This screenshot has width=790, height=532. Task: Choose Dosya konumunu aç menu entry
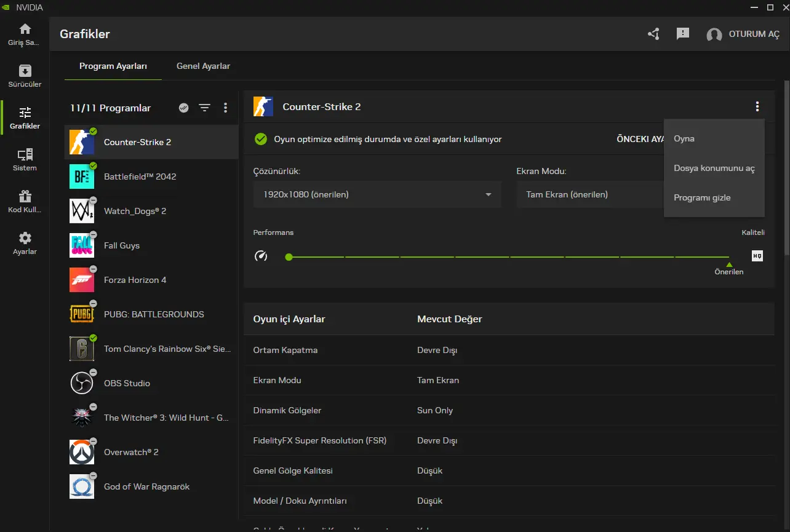714,168
